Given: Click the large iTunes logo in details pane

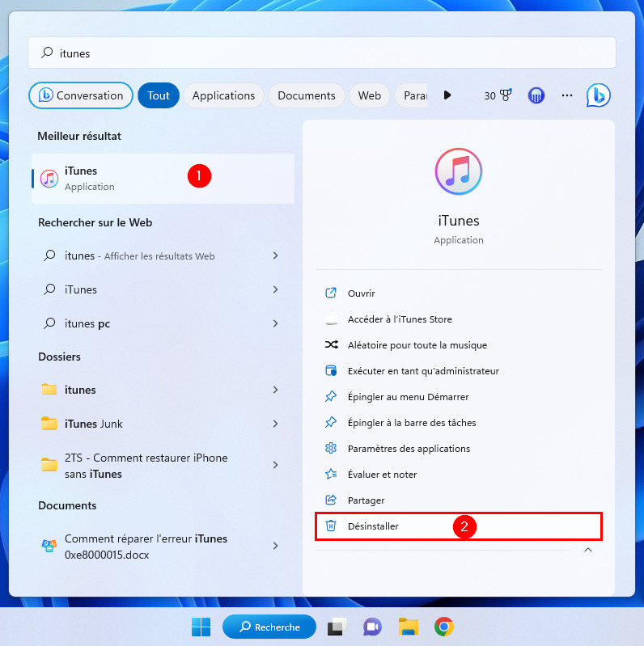Looking at the screenshot, I should pyautogui.click(x=459, y=171).
